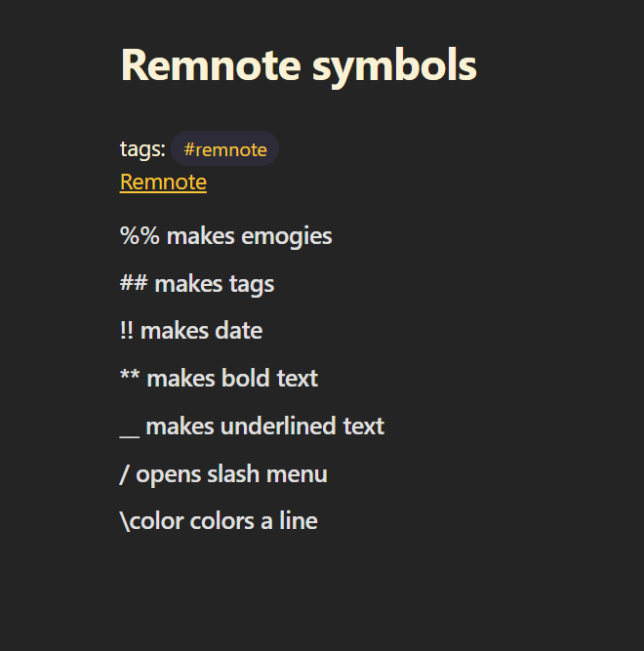Place cursor in 'makes tags' text

coord(214,285)
